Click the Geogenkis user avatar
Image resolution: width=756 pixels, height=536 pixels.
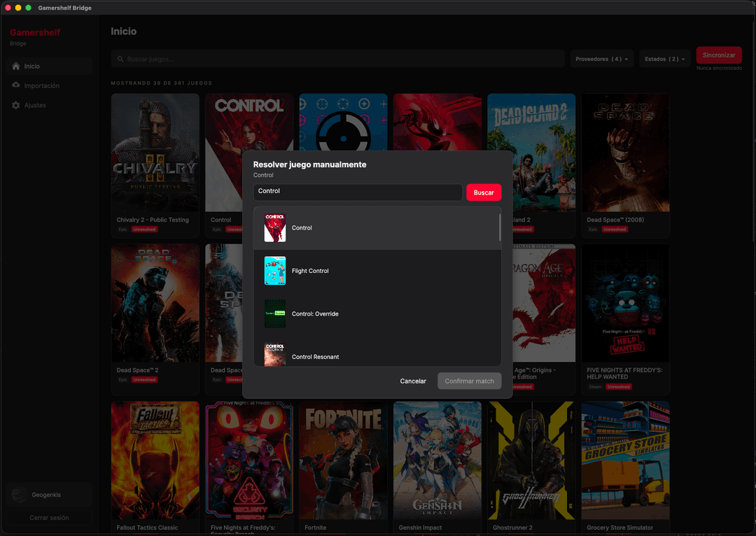18,495
